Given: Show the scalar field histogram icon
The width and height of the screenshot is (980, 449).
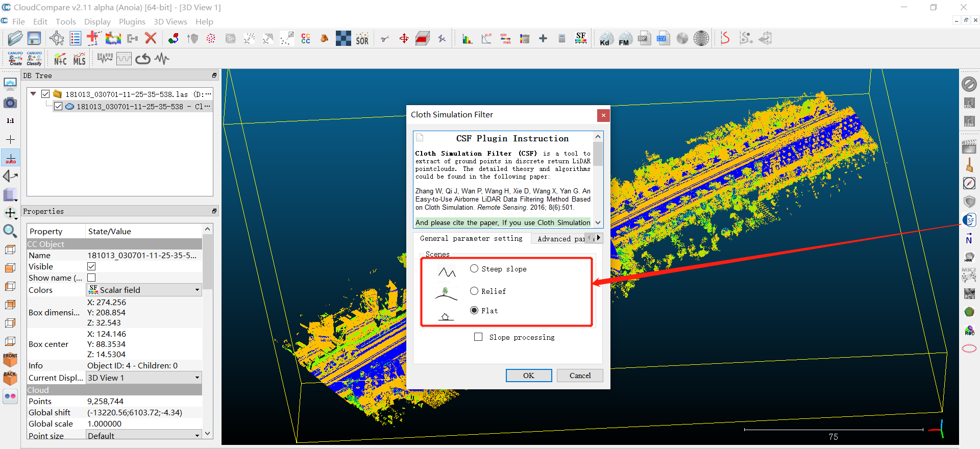Looking at the screenshot, I should (x=467, y=38).
